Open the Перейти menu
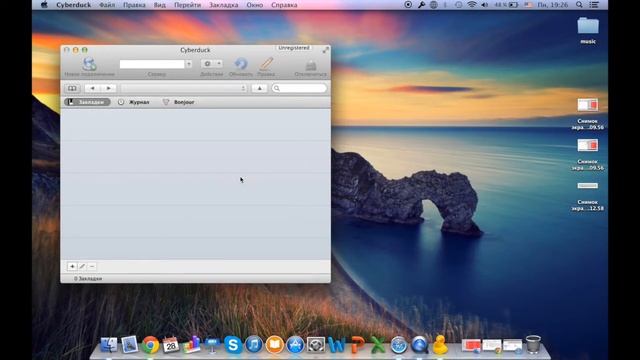Image resolution: width=640 pixels, height=360 pixels. (187, 5)
